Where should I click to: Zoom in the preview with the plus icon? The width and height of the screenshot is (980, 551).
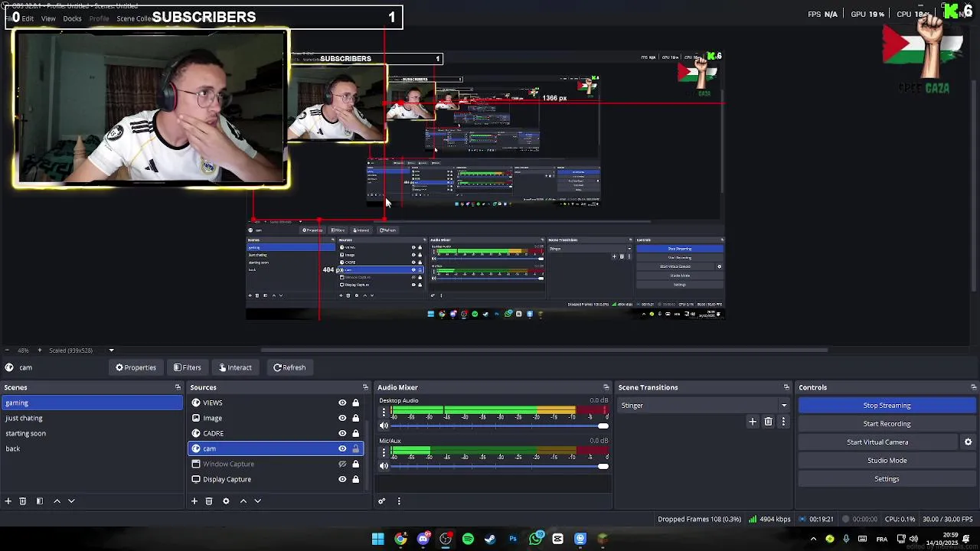coord(40,350)
